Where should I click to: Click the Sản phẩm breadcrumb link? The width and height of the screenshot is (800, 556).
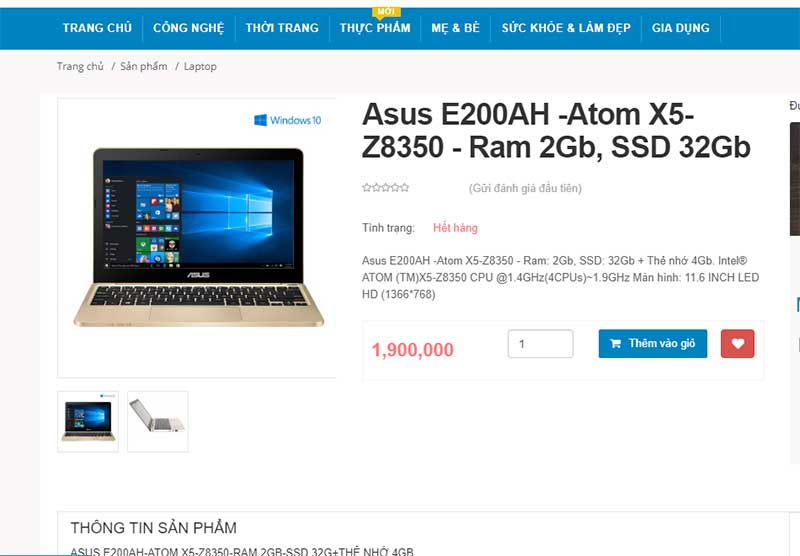click(144, 66)
